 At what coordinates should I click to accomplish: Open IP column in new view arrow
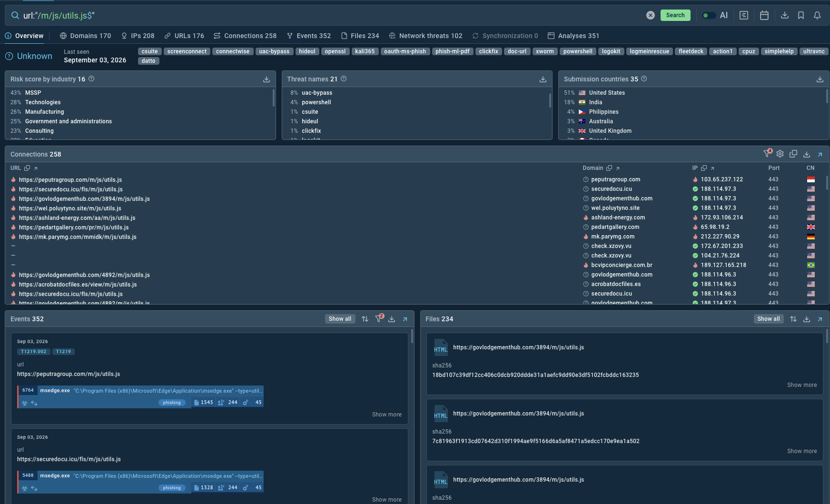point(712,168)
